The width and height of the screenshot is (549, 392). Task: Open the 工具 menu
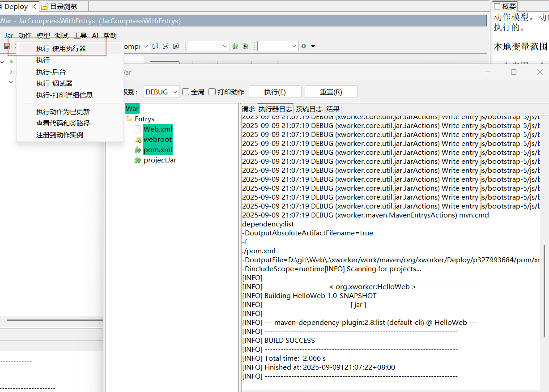(x=80, y=36)
